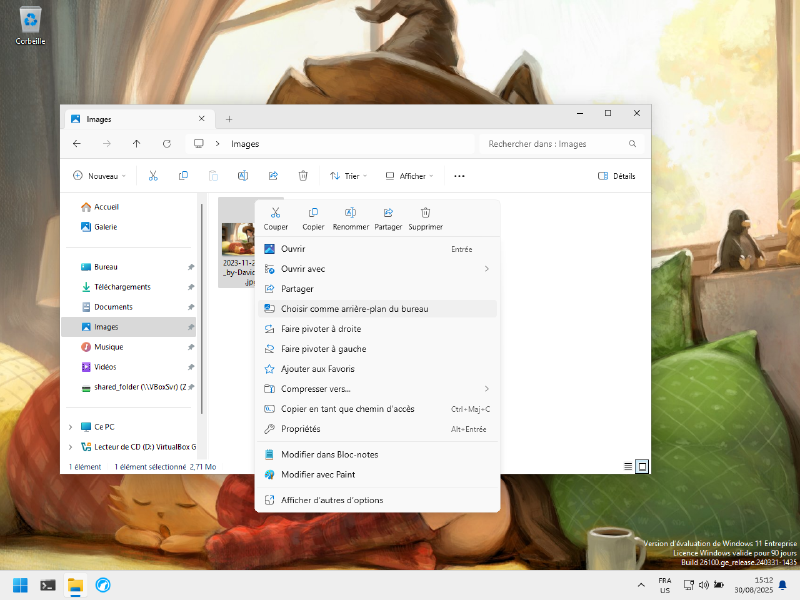Viewport: 800px width, 600px height.
Task: Select the Couper icon in the context menu
Action: (275, 213)
